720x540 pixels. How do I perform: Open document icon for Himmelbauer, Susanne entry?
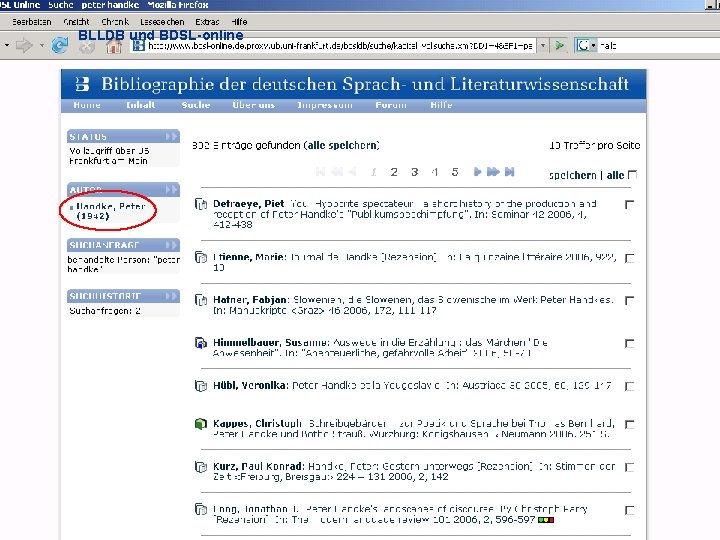pyautogui.click(x=201, y=343)
